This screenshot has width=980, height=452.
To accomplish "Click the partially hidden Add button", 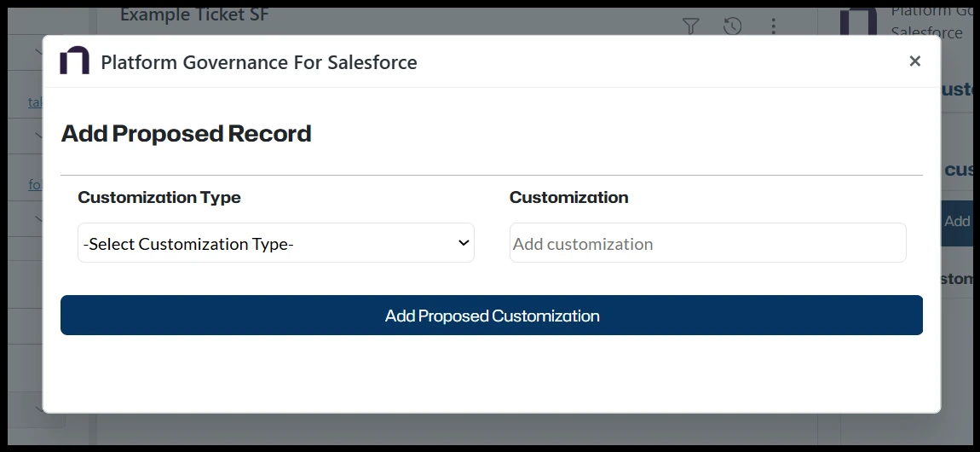I will tap(956, 222).
